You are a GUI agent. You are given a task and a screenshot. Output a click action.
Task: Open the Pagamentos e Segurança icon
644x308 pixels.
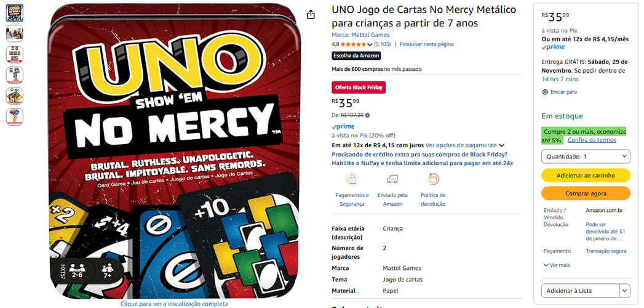coord(352,179)
